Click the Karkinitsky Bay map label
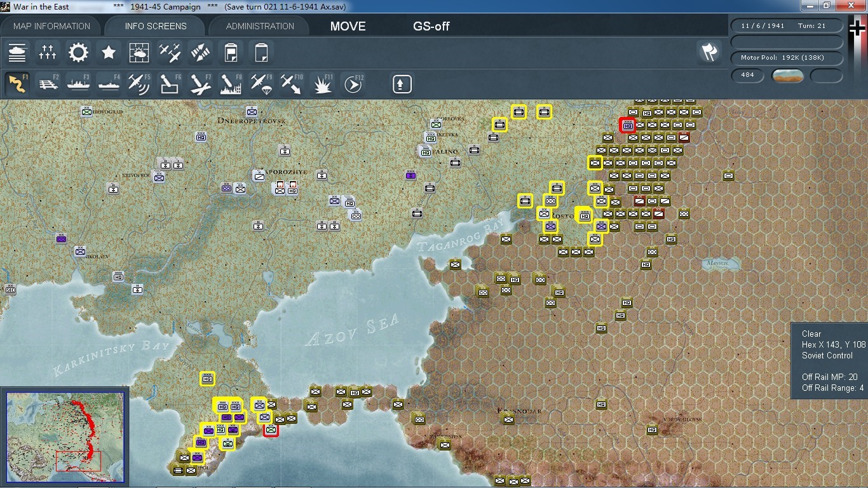Image resolution: width=868 pixels, height=488 pixels. [x=112, y=358]
